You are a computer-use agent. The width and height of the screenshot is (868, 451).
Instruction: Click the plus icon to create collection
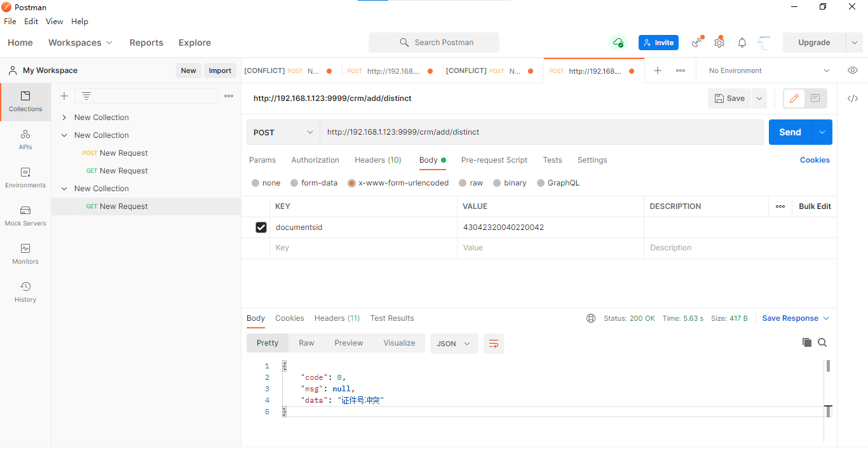click(64, 96)
